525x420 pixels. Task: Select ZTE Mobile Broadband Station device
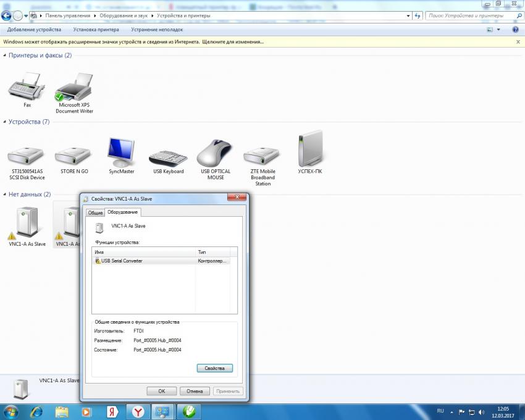click(262, 154)
